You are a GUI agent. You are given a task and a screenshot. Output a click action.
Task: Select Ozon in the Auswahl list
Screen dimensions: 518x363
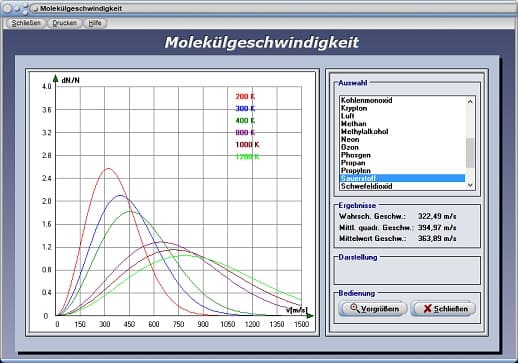[x=402, y=147]
